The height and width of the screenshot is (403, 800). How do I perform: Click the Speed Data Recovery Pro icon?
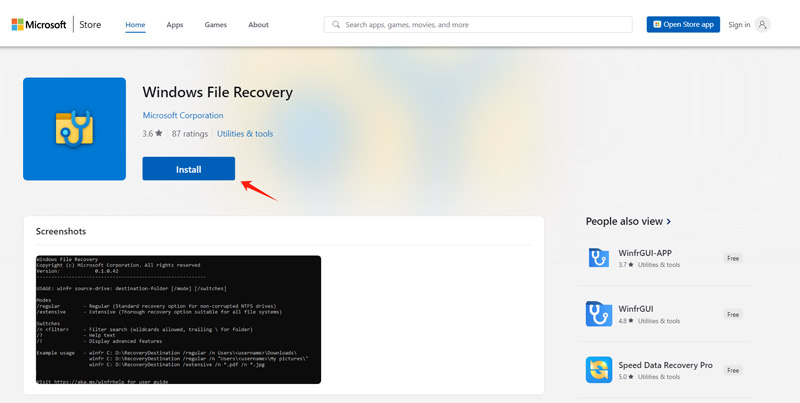click(x=598, y=370)
